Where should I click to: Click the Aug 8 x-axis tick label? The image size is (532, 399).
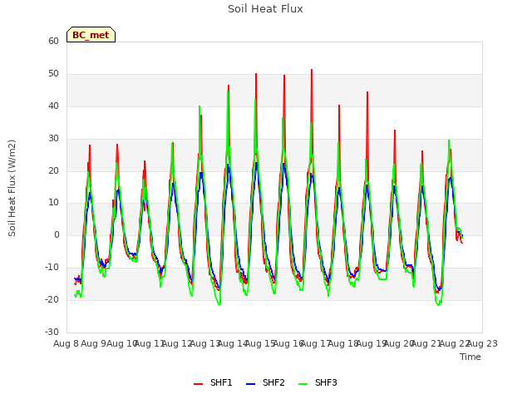point(66,343)
